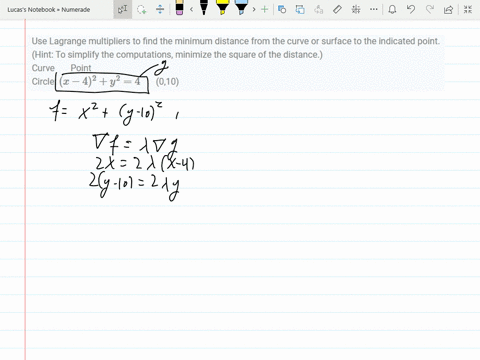Screen dimensions: 480x360
Task: Click the notebook title Lucas's Notebook Numerade
Action: [x=49, y=10]
